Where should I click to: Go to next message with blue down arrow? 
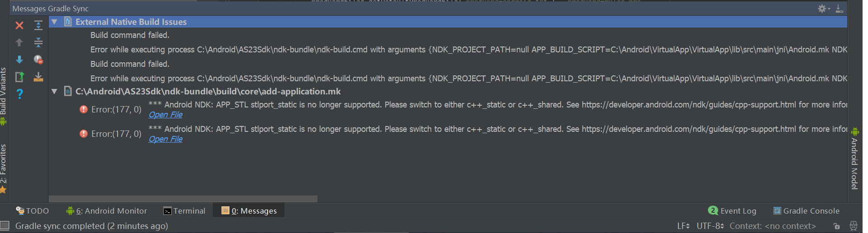tap(19, 60)
